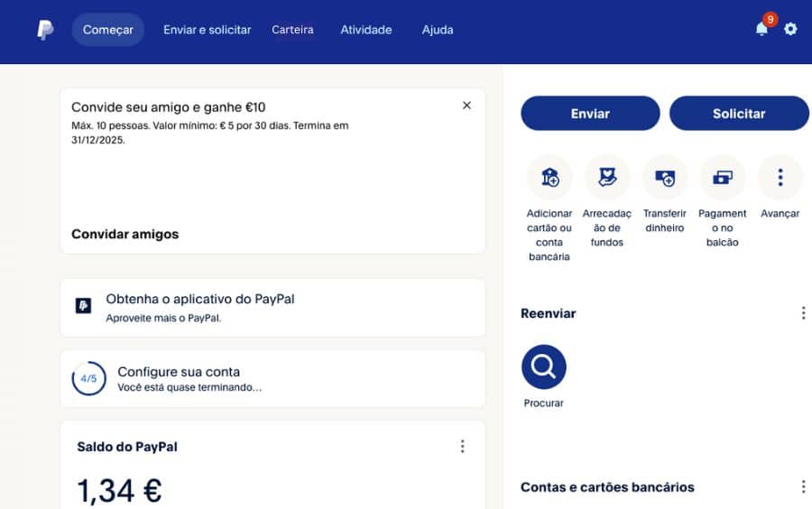The height and width of the screenshot is (509, 812).
Task: Click the PayPal logo in header
Action: [45, 30]
